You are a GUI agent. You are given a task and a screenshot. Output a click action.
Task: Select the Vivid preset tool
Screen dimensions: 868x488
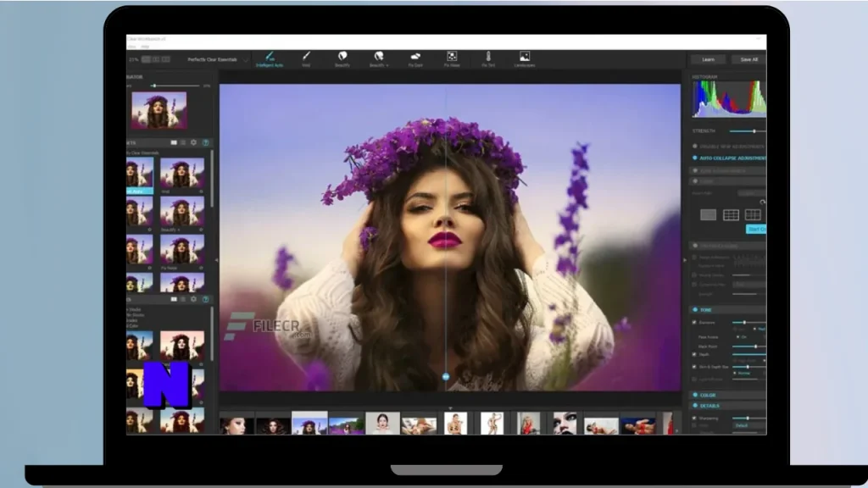pos(306,59)
